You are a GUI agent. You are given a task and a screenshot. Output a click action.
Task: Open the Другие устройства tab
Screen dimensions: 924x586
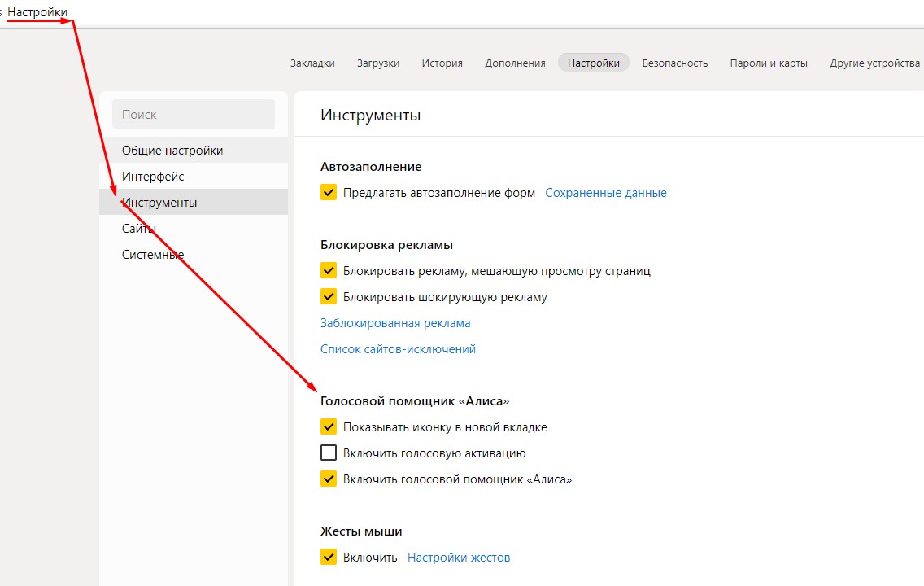point(874,63)
